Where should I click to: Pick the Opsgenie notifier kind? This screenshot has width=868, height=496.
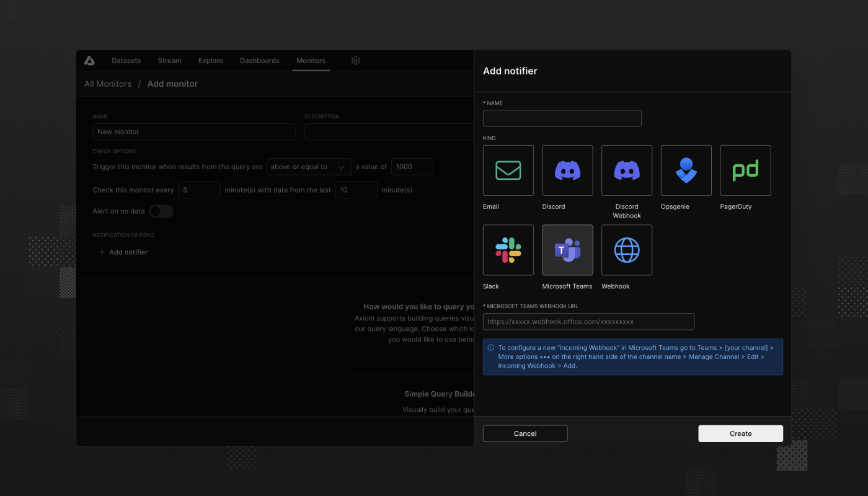click(686, 170)
